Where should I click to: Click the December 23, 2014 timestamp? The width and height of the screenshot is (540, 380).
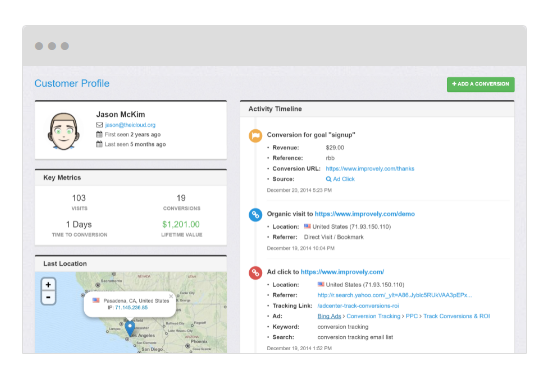coord(299,190)
